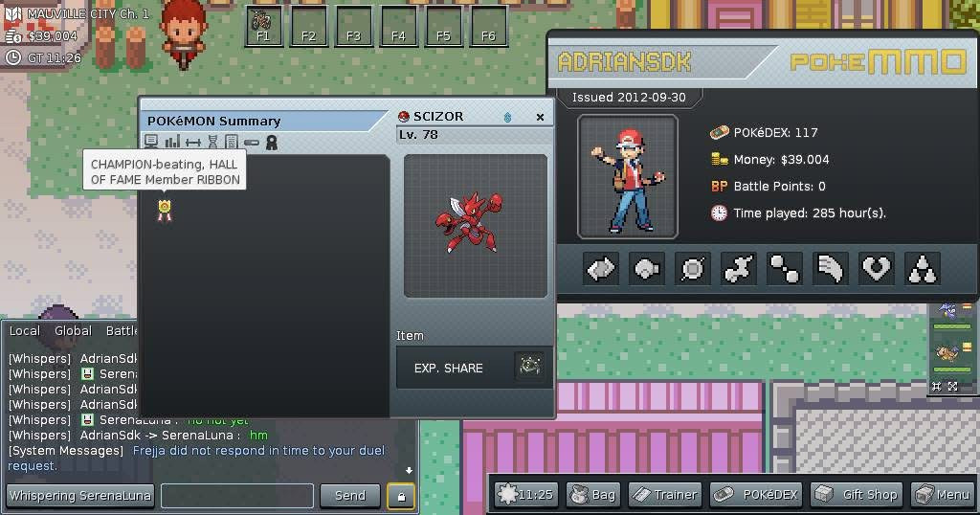
Task: Toggle the party panel pin grid icon
Action: click(x=936, y=387)
